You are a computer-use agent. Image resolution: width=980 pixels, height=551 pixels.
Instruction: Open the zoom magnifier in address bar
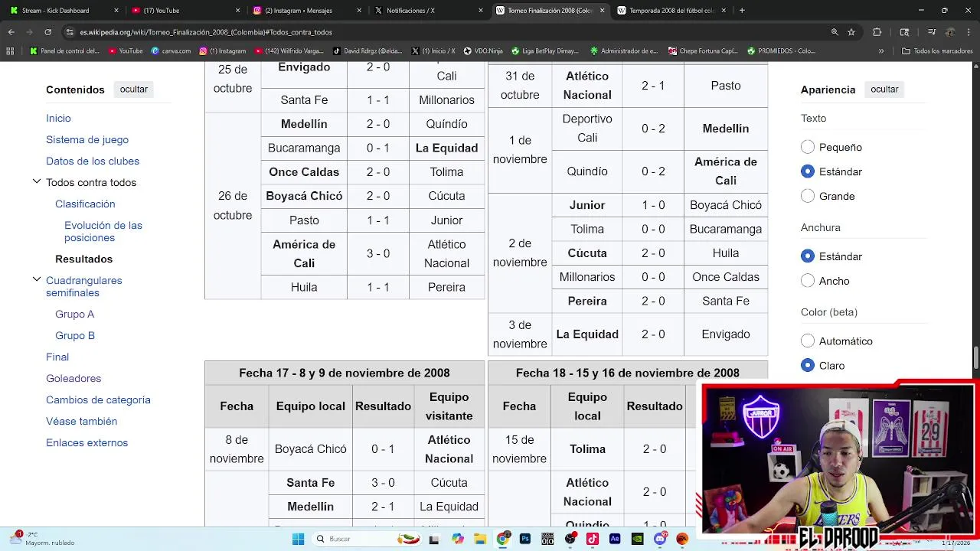[x=835, y=32]
